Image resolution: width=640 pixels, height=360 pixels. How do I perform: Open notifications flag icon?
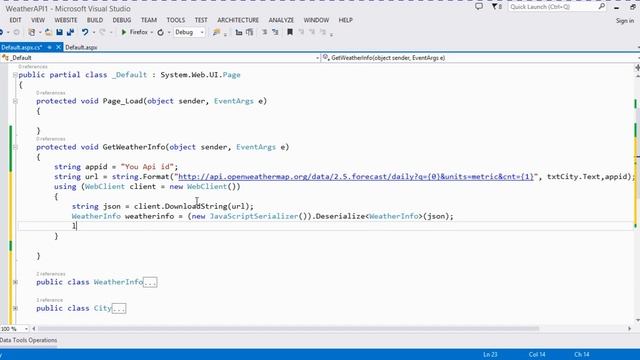(496, 7)
